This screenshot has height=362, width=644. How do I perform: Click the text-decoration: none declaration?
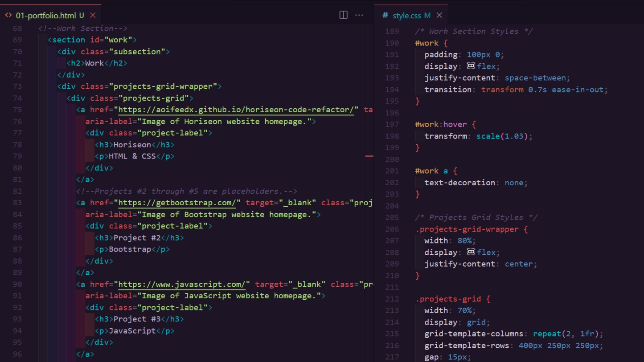(x=476, y=183)
